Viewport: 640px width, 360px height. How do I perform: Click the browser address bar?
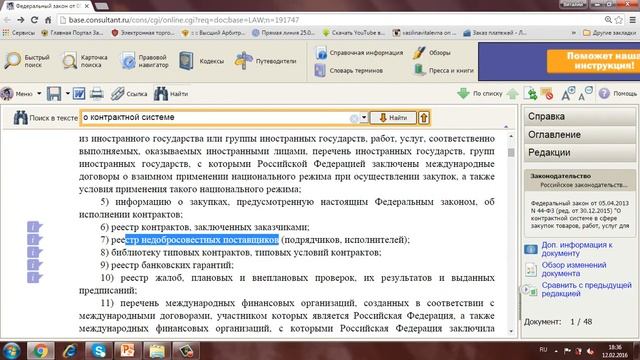point(331,20)
